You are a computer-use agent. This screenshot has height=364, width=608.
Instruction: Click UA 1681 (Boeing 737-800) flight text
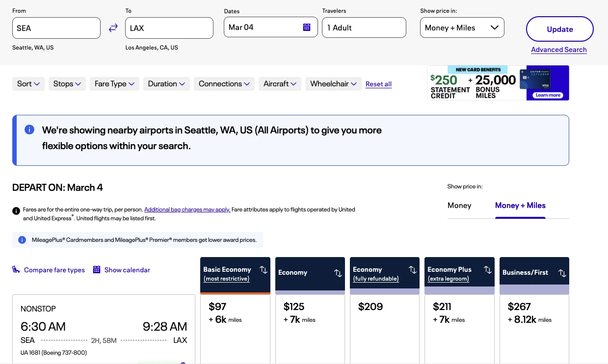point(54,353)
